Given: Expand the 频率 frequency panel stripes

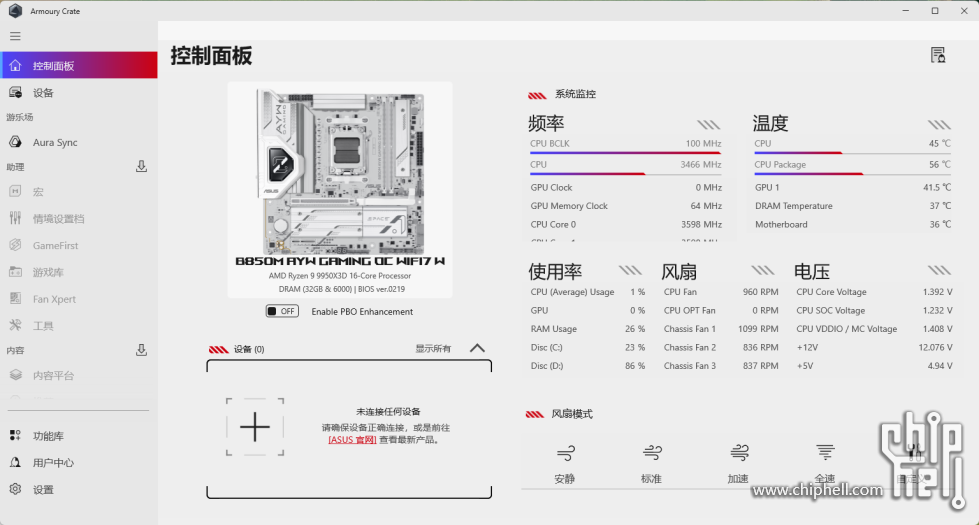Looking at the screenshot, I should click(x=709, y=125).
